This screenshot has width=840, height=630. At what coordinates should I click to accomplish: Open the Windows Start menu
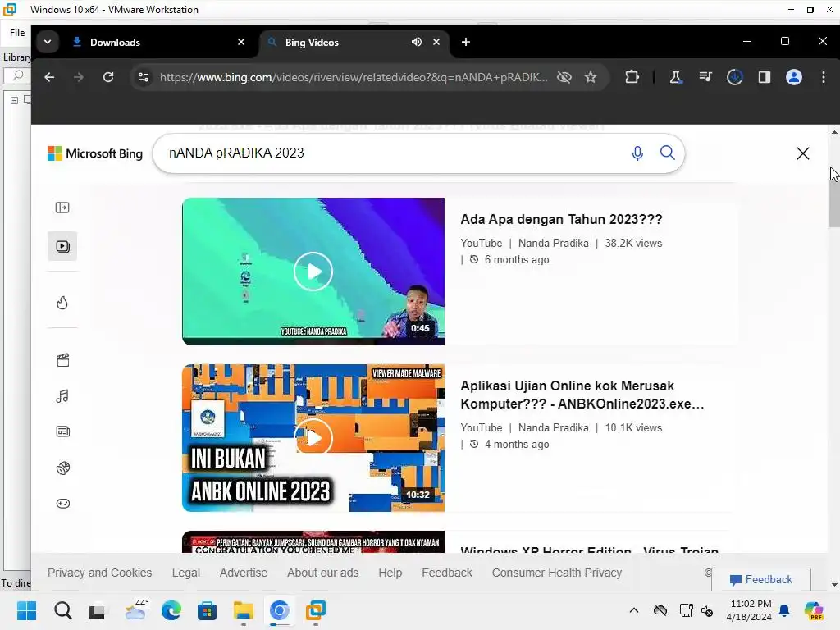tap(26, 610)
